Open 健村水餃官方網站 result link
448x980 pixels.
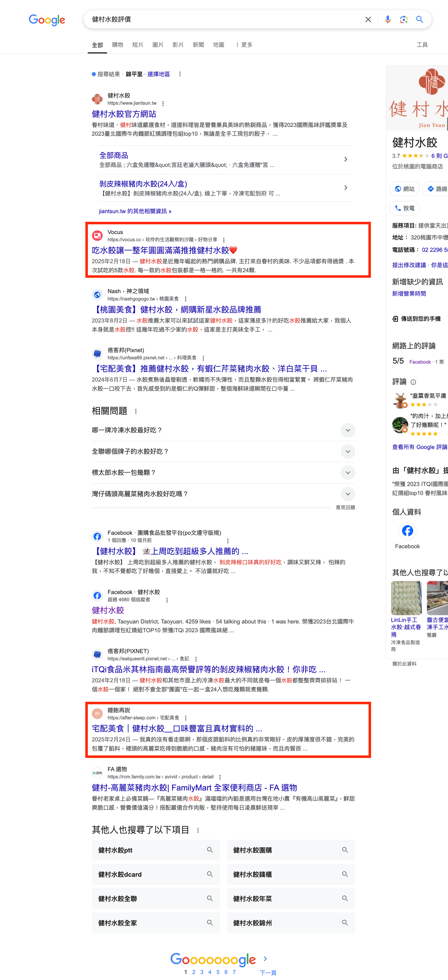coord(124,114)
